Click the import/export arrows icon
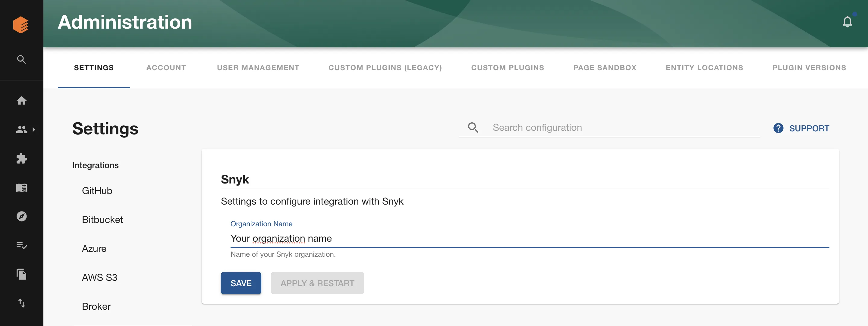Viewport: 868px width, 326px height. (x=22, y=303)
